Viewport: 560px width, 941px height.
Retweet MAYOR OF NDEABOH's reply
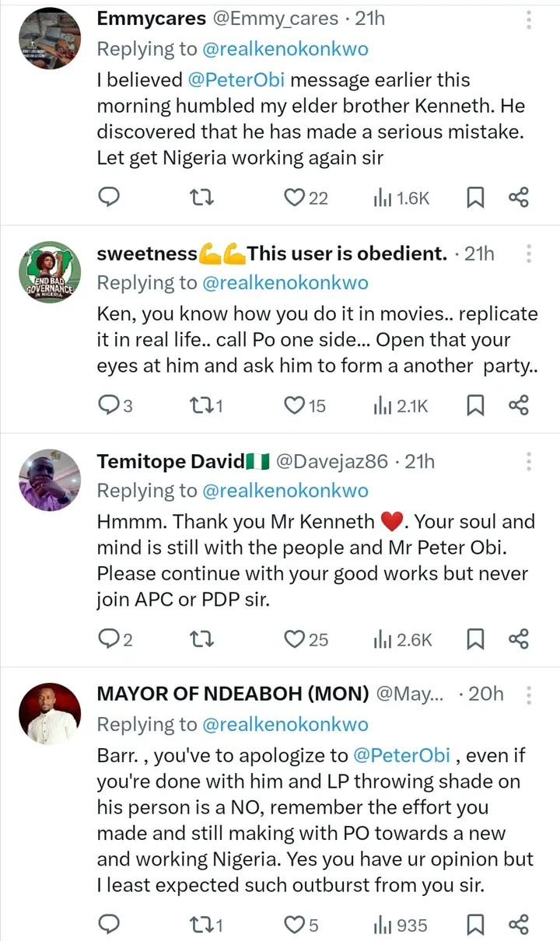(201, 923)
